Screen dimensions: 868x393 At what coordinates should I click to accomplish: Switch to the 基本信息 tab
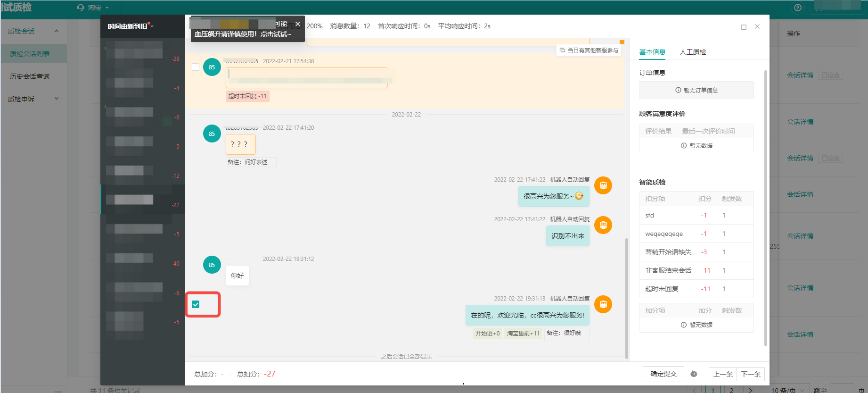652,52
